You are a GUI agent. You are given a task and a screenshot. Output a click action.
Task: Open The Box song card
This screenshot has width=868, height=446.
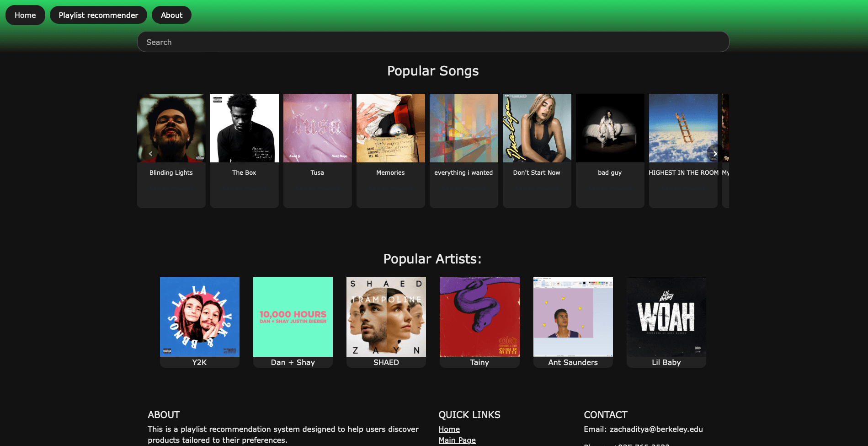pos(245,151)
